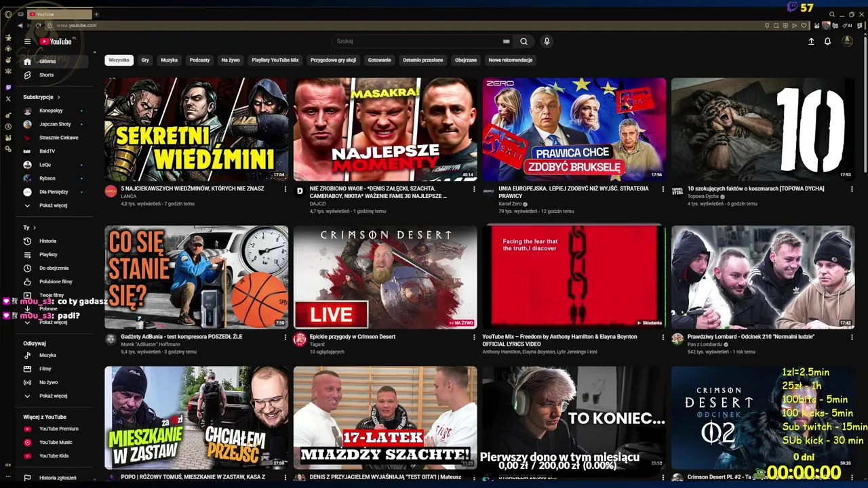Open YouTube Premium link
Viewport: 868px width, 488px height.
click(54, 428)
